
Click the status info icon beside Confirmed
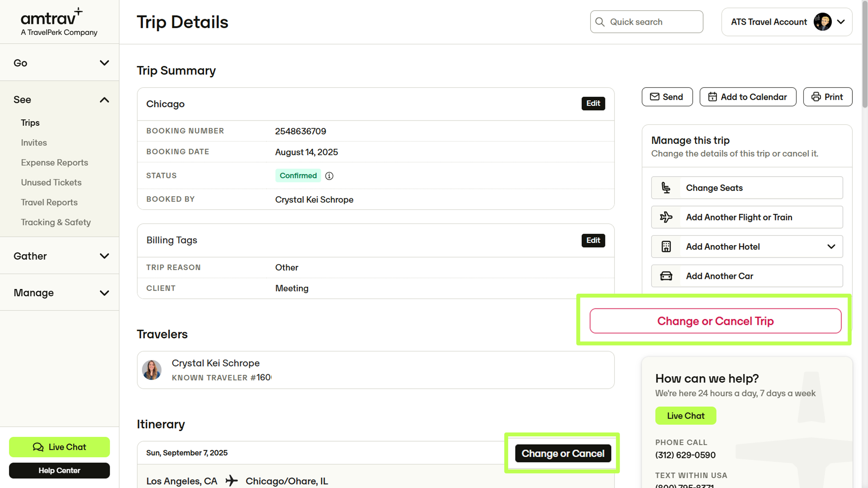click(329, 176)
